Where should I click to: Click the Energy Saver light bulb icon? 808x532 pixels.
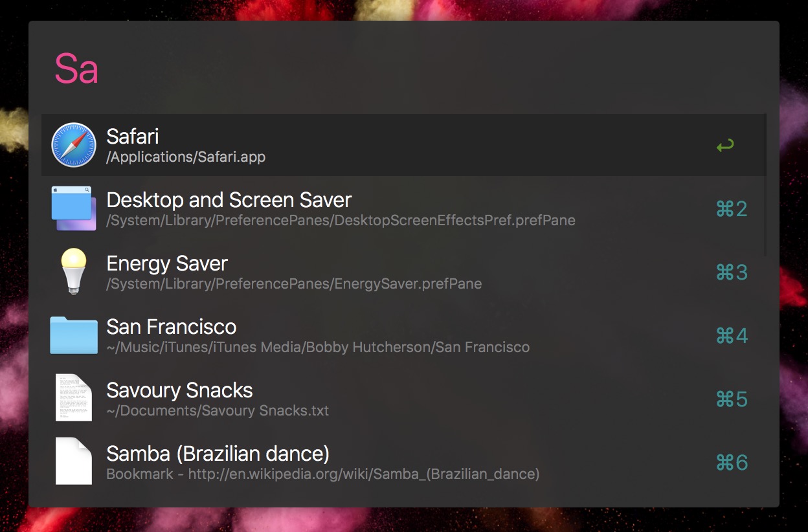click(x=74, y=272)
